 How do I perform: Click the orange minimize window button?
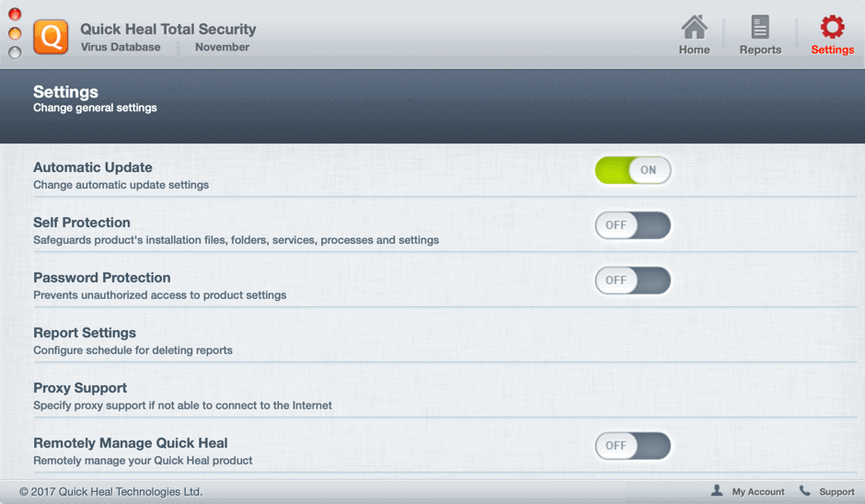pos(15,33)
